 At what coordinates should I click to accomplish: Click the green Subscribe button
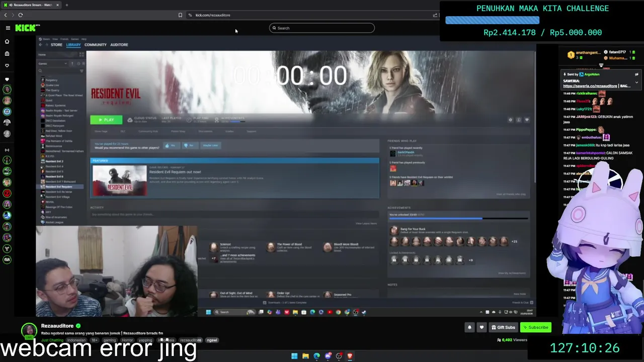click(x=535, y=327)
